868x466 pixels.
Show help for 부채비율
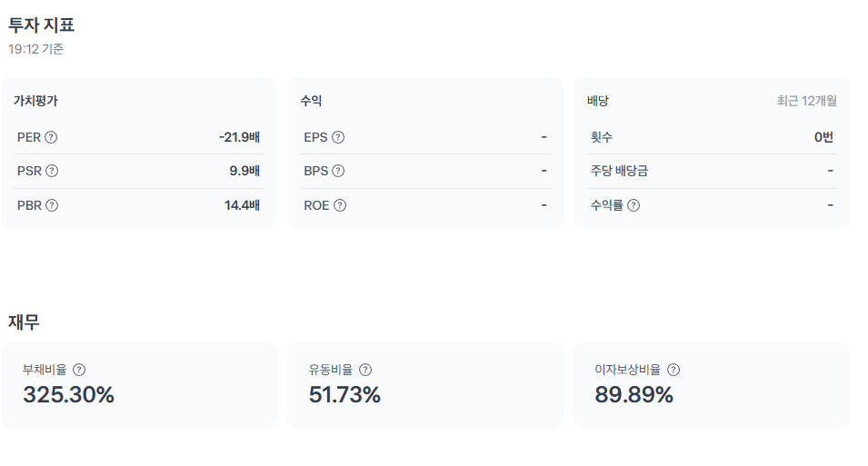click(x=79, y=370)
